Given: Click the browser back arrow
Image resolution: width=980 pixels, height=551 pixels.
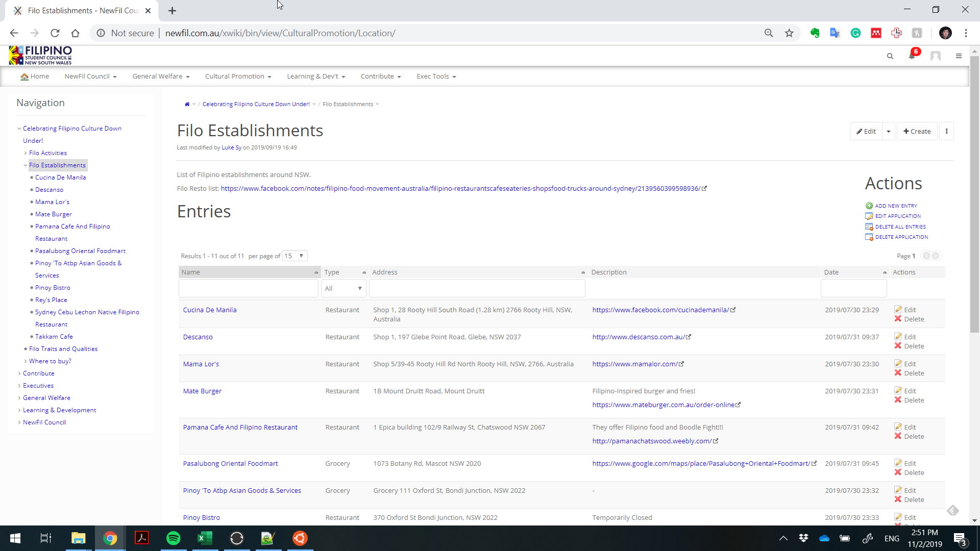Looking at the screenshot, I should tap(14, 33).
